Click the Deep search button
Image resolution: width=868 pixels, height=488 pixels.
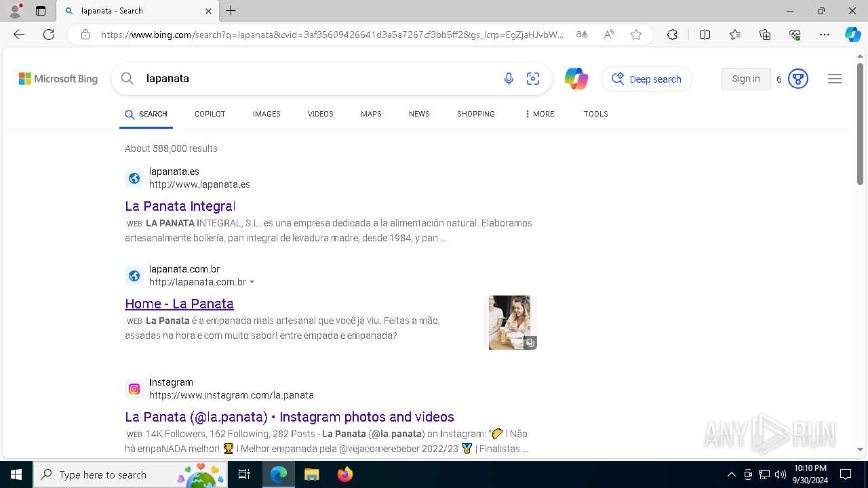647,79
